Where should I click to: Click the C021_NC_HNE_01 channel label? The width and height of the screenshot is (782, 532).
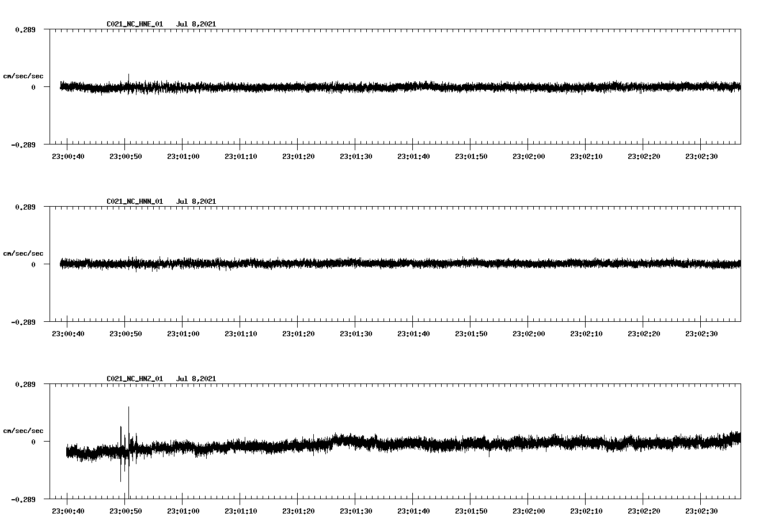(x=134, y=24)
